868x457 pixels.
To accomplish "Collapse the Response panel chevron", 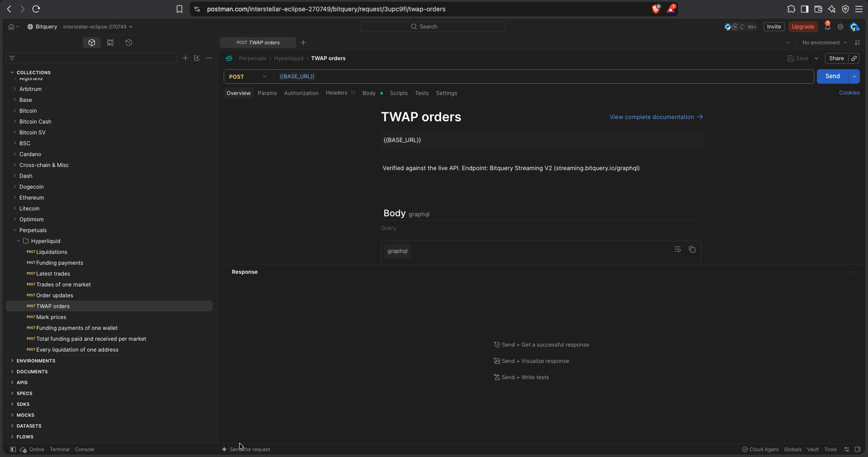I will 851,272.
